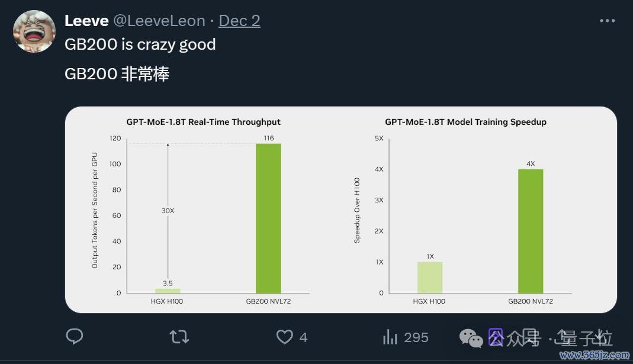Click the GB200 NVL72 throughput bar
633x364 pixels.
pyautogui.click(x=268, y=218)
